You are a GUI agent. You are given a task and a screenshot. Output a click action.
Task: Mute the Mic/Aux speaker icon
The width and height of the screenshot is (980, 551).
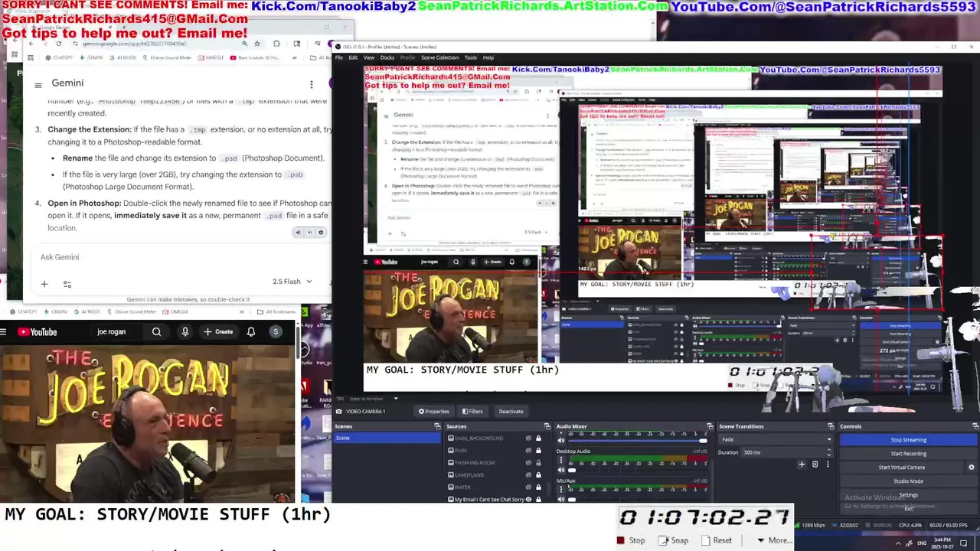coord(561,499)
